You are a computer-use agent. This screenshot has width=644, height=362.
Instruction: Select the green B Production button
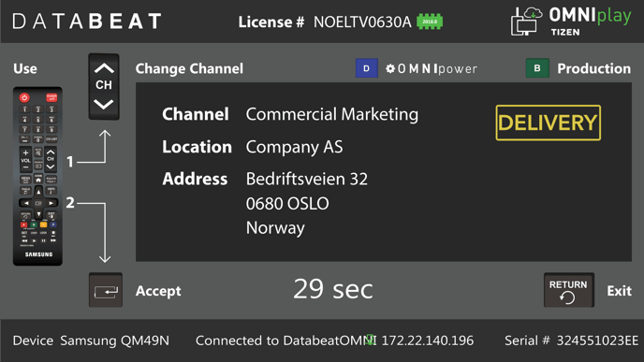537,68
